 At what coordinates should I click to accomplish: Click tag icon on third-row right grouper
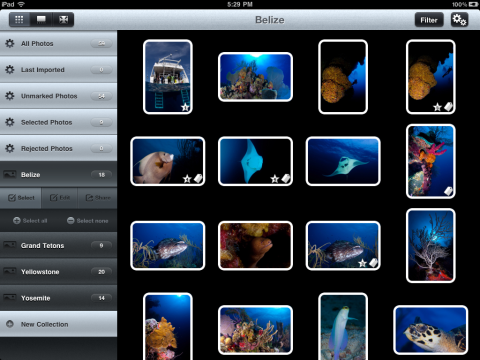373,263
